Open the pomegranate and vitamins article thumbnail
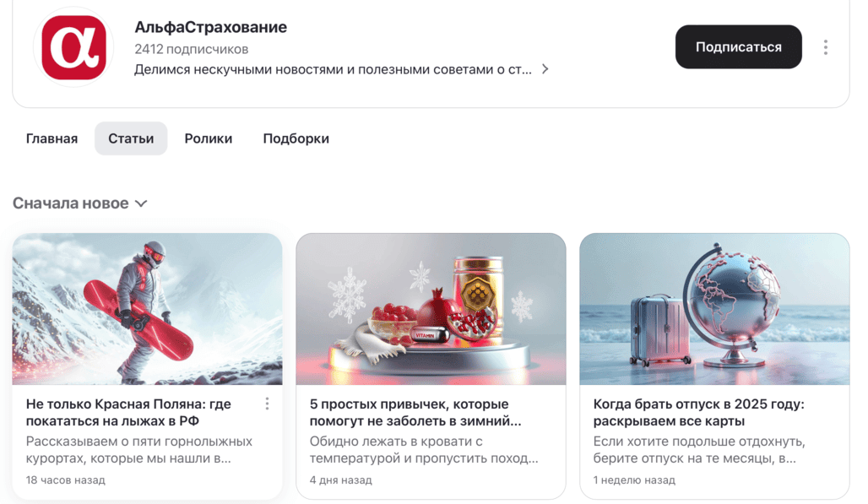This screenshot has height=504, width=868. click(431, 309)
